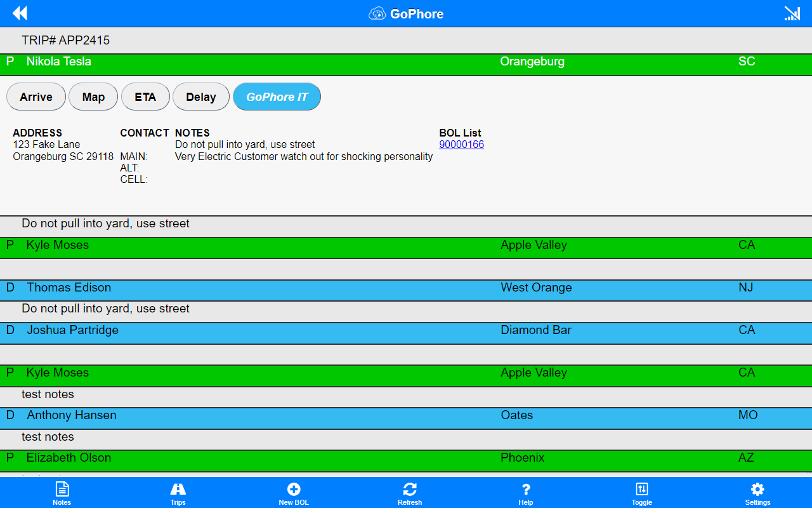Viewport: 812px width, 508px height.
Task: Click the Orangeburg SC 29118 address line
Action: [x=63, y=157]
